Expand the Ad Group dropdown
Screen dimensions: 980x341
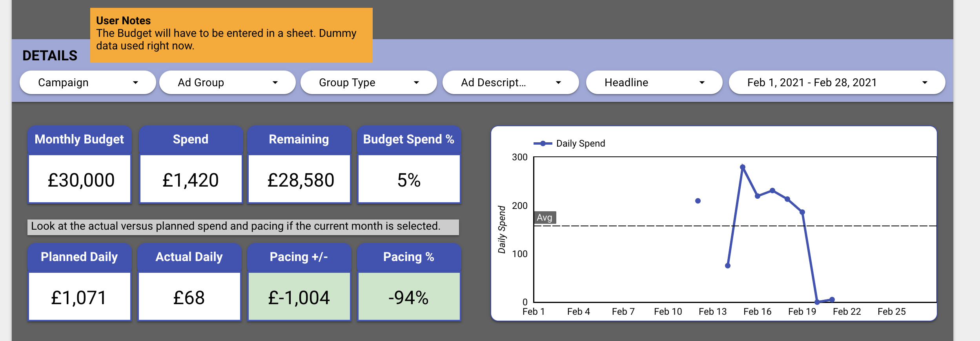click(227, 82)
